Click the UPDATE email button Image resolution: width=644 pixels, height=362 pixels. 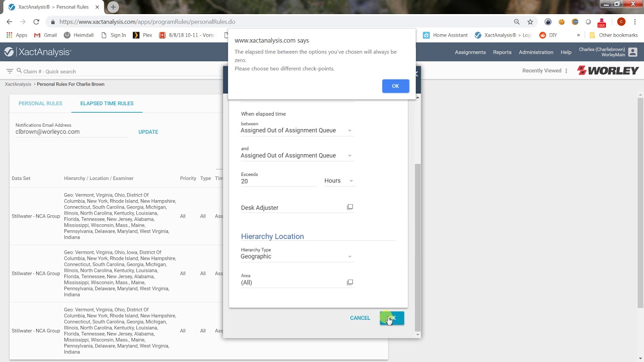click(148, 132)
